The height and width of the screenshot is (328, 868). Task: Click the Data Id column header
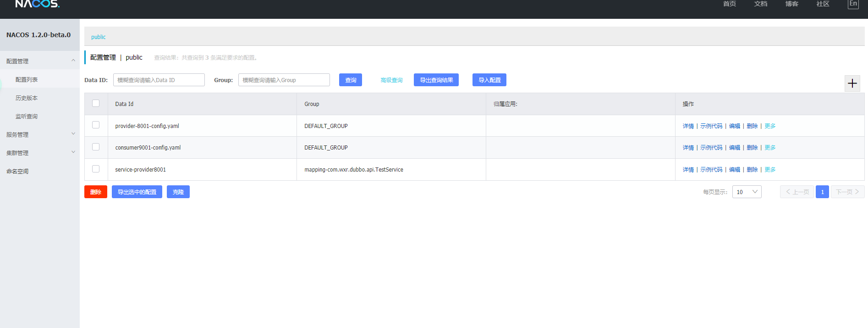click(x=202, y=104)
